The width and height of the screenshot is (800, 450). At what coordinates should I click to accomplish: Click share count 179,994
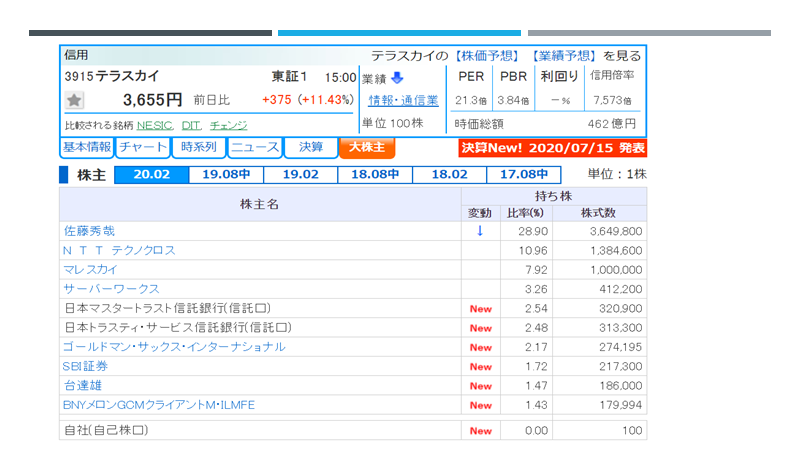click(x=620, y=405)
